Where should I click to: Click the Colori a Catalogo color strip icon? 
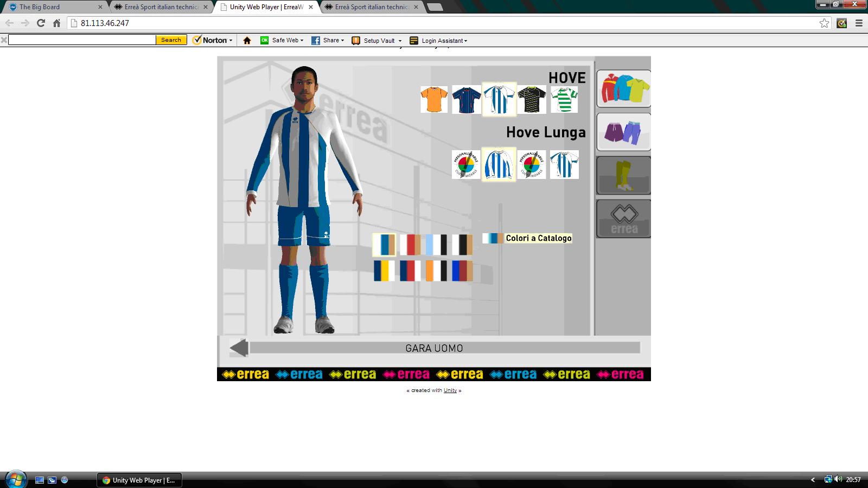pos(493,238)
